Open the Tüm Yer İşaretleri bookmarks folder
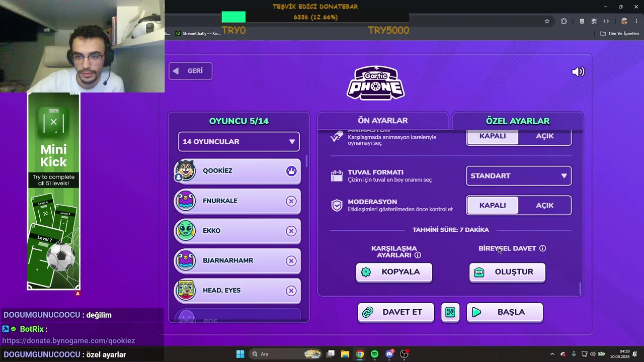The height and width of the screenshot is (362, 644). [619, 34]
